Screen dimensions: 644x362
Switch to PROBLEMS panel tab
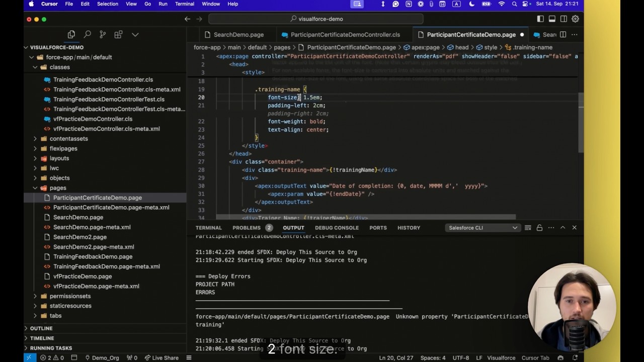[247, 228]
